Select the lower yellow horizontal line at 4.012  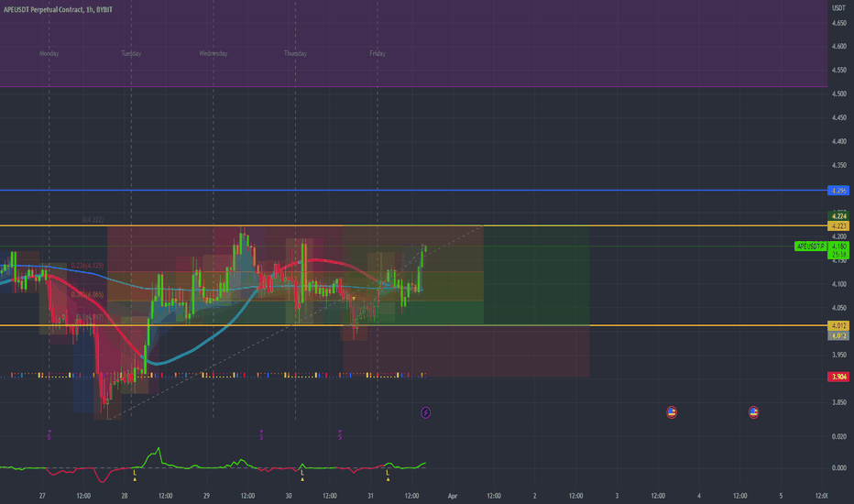coord(414,325)
